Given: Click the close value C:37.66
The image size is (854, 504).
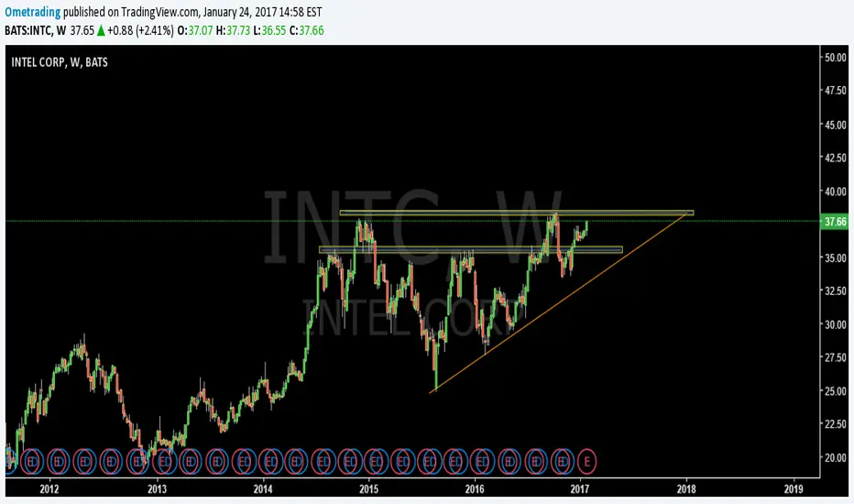Looking at the screenshot, I should [307, 30].
